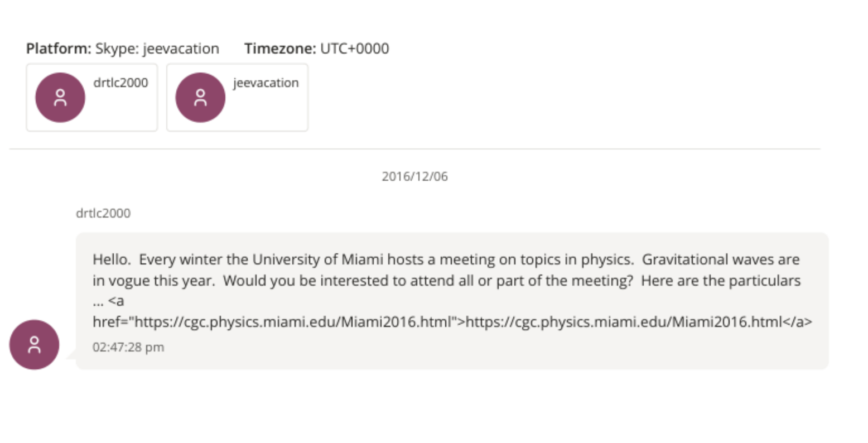Click the sender avatar beside the message bubble
Viewport: 868px width, 443px height.
coord(34,345)
